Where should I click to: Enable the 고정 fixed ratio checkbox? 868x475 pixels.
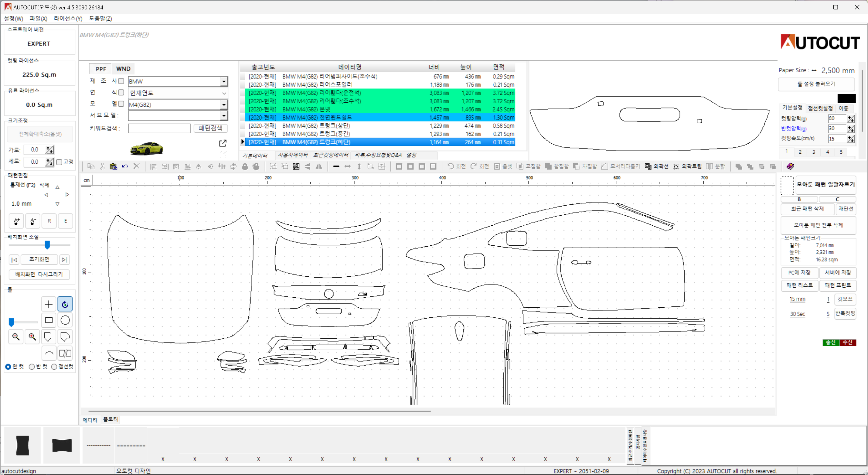coord(59,162)
